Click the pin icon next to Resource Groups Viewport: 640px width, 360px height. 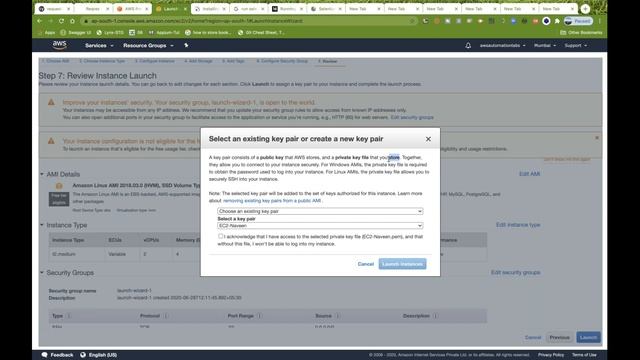click(186, 45)
